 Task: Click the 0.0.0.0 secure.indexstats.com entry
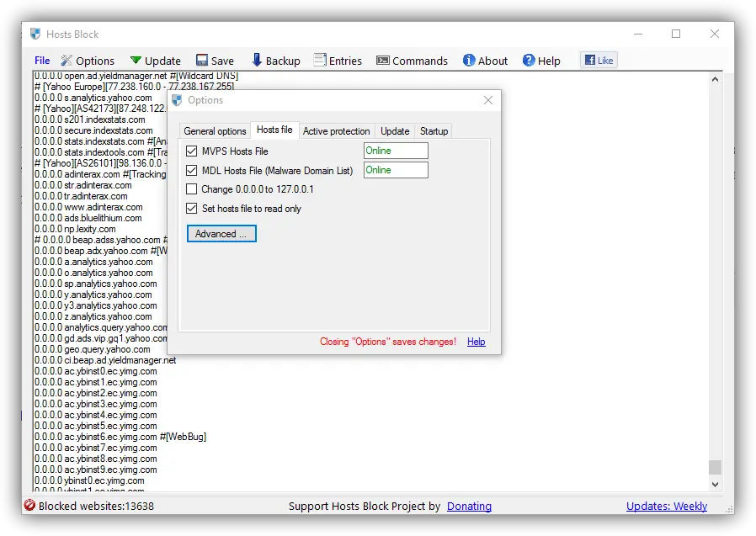coord(93,130)
